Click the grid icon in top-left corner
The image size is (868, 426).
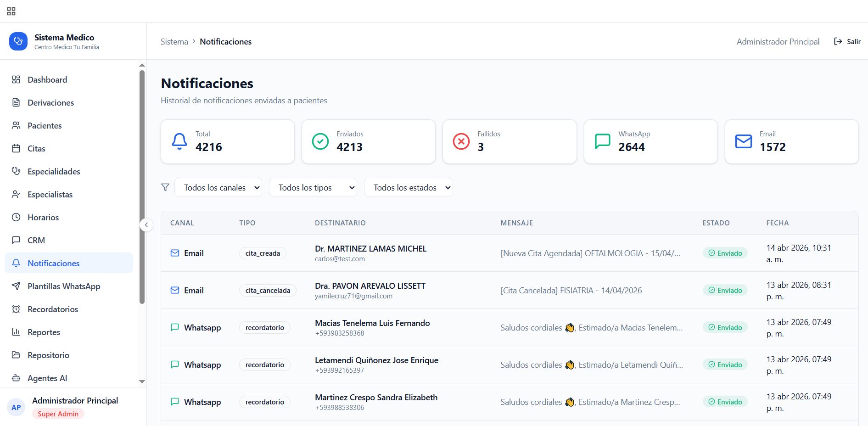[11, 11]
